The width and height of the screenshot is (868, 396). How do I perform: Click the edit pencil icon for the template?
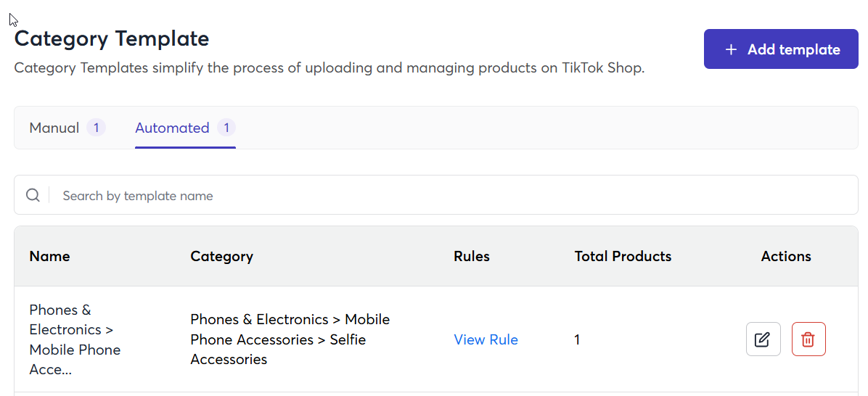[x=763, y=339]
